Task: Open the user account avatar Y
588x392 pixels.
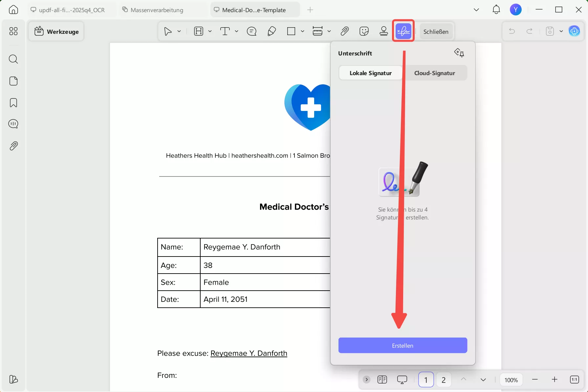Action: [516, 10]
